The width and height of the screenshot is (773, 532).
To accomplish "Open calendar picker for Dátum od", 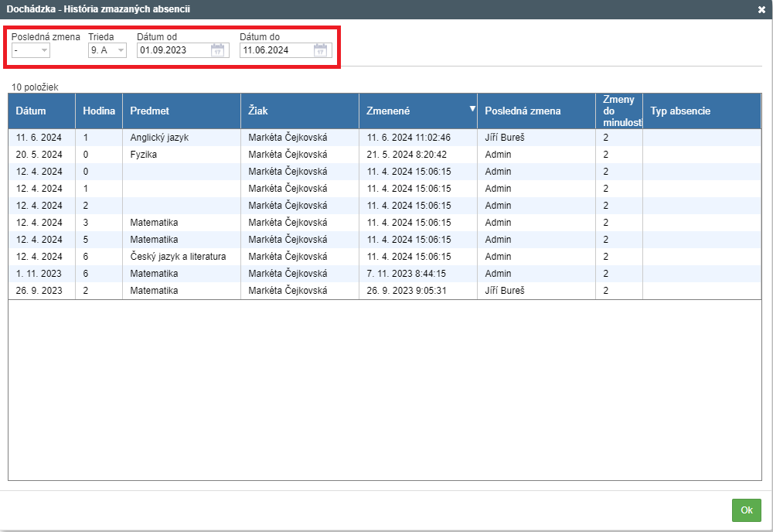I will (217, 50).
